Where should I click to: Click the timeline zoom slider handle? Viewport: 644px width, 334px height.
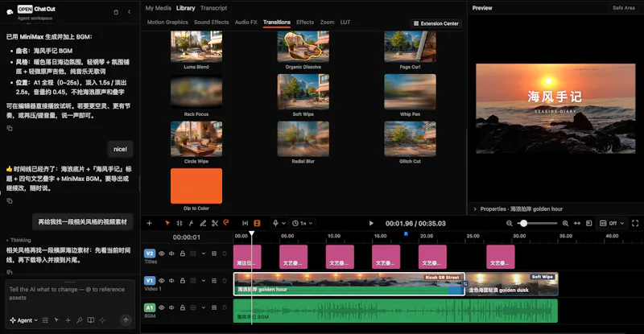523,223
